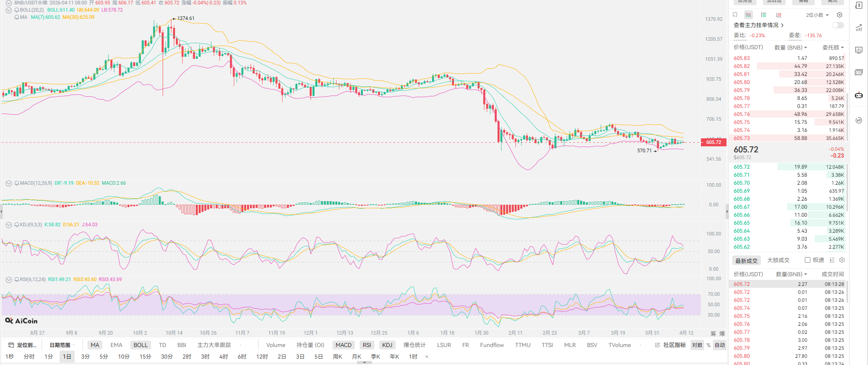Show sell orders only in order book
868x365 pixels.
(779, 15)
